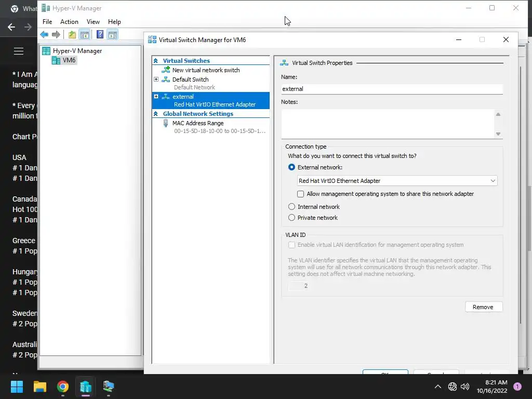This screenshot has height=399, width=532.
Task: Click the Back arrow in Hyper-V Manager toolbar
Action: coord(44,34)
